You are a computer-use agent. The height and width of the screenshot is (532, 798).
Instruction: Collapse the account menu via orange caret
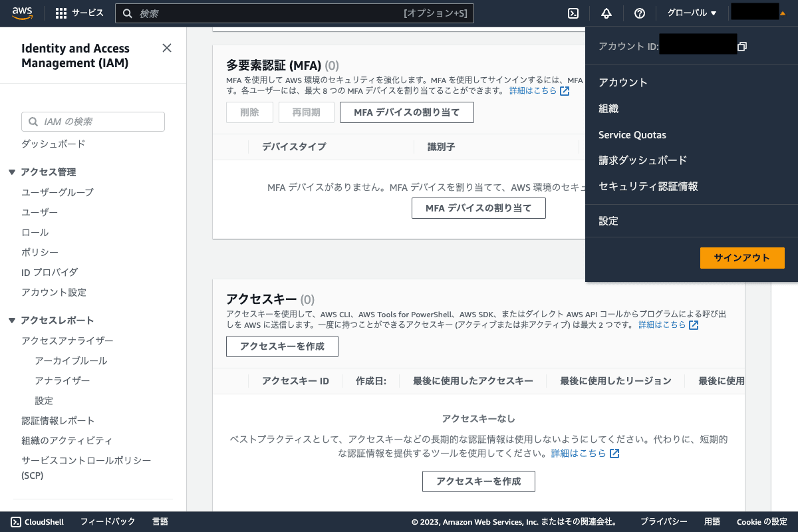782,13
